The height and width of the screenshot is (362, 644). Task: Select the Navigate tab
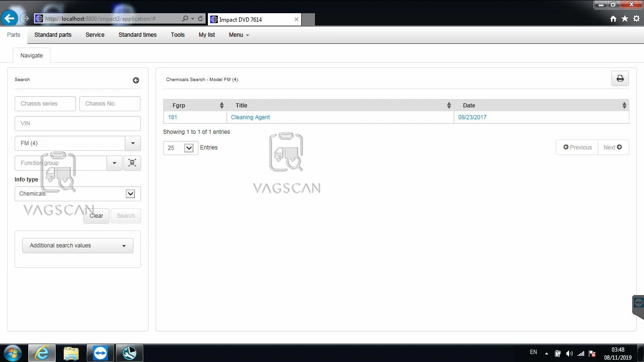pyautogui.click(x=32, y=55)
